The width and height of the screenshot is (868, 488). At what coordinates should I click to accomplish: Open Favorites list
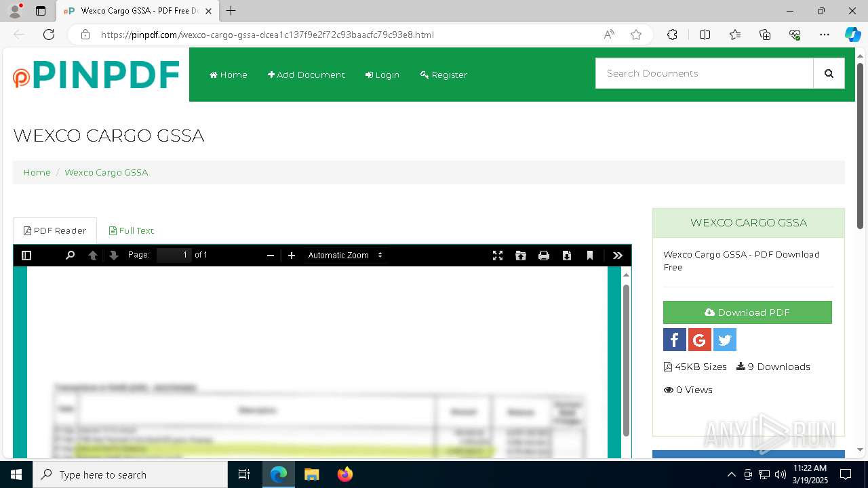tap(735, 35)
